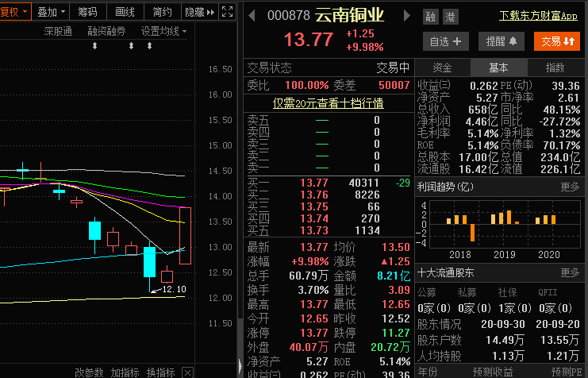Image resolution: width=588 pixels, height=378 pixels.
Task: Switch to 简约 simple view
Action: click(x=162, y=12)
